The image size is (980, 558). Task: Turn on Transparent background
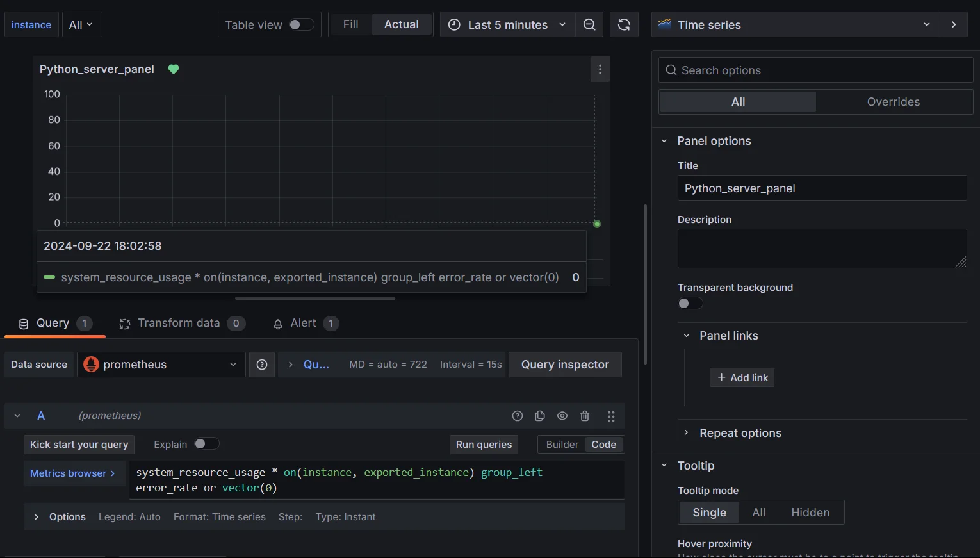point(690,303)
